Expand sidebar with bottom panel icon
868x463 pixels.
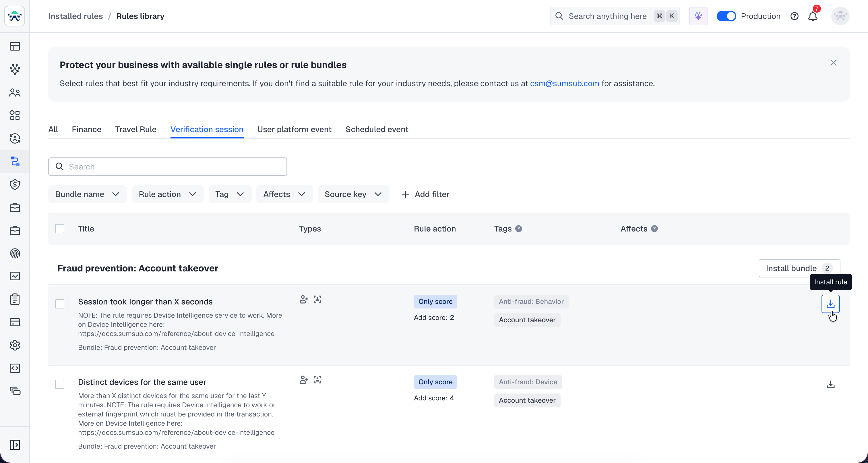(15, 444)
